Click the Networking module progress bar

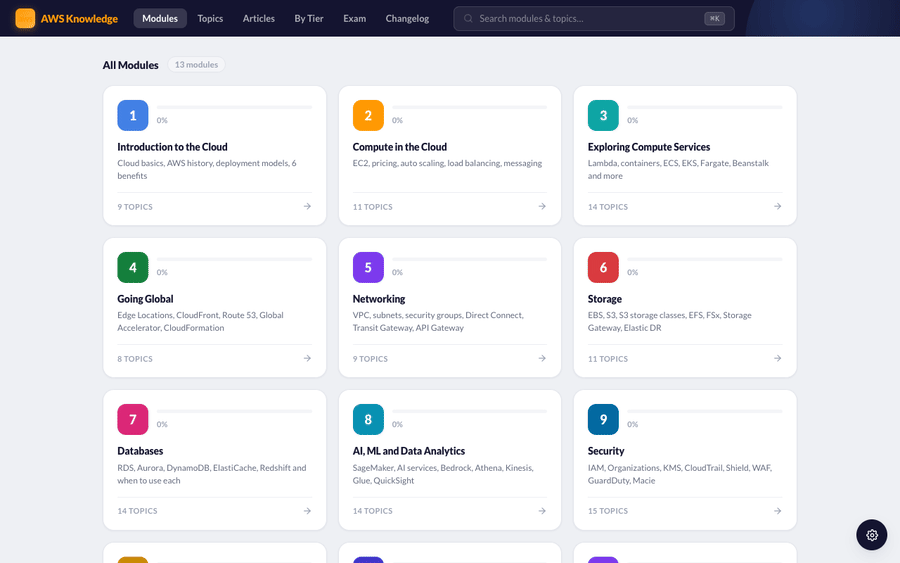pos(470,259)
